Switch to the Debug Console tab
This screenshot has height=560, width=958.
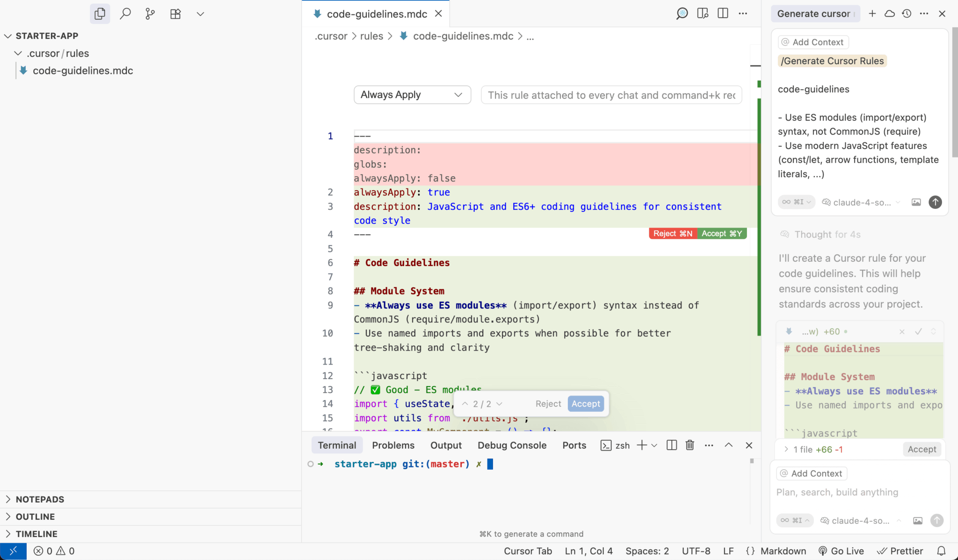tap(512, 445)
